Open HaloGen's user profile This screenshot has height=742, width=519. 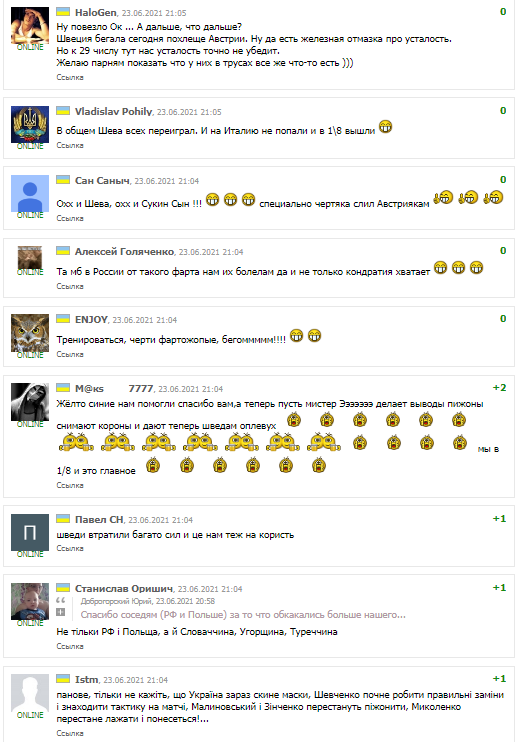coord(96,13)
